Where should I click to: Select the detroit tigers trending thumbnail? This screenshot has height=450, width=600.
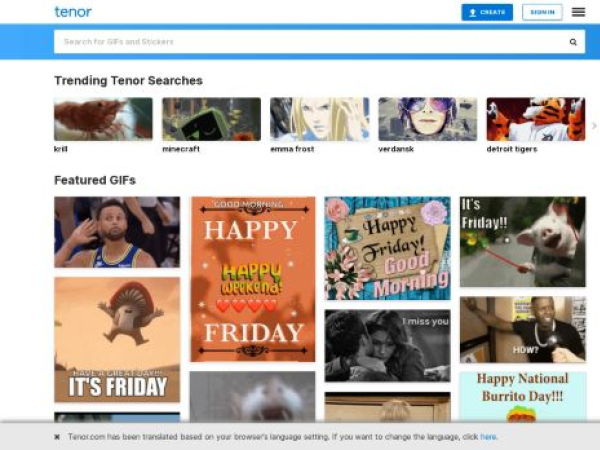[535, 119]
